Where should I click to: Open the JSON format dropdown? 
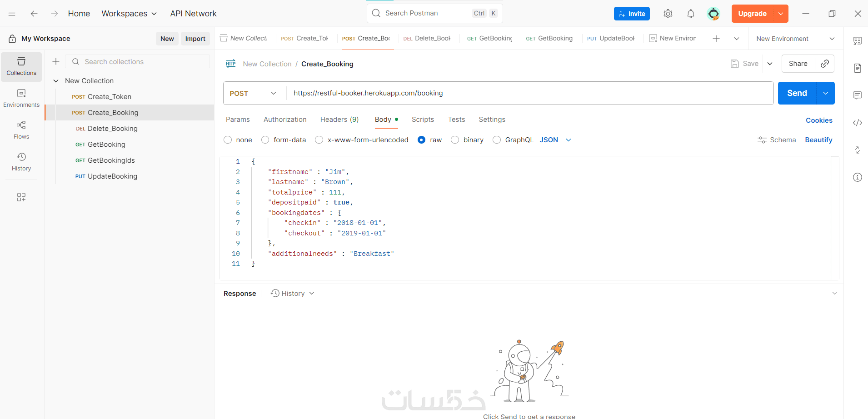(x=555, y=140)
